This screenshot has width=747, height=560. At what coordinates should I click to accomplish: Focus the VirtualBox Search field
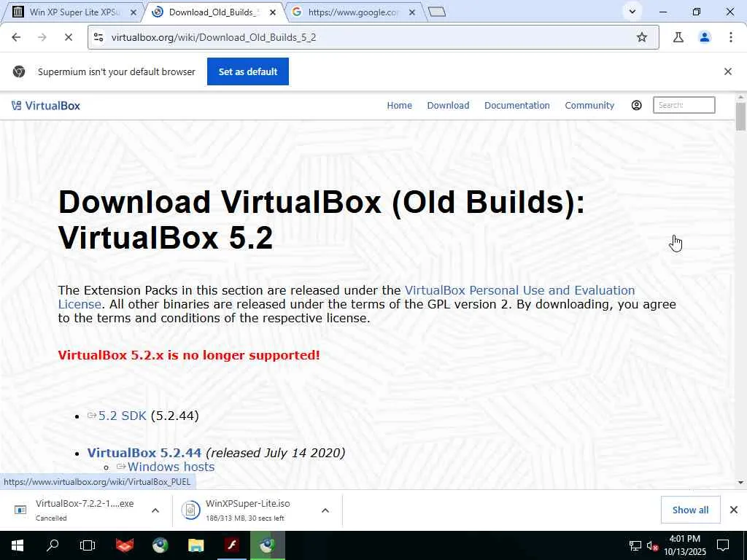coord(684,105)
